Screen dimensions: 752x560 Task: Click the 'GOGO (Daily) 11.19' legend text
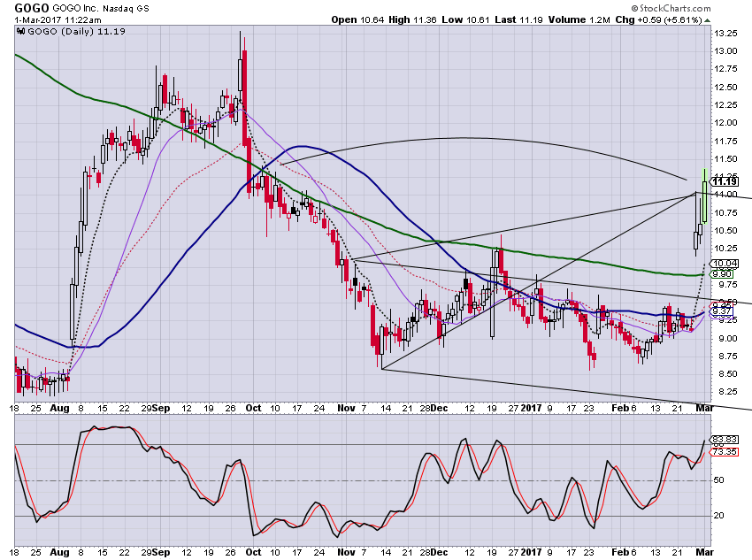click(x=77, y=32)
